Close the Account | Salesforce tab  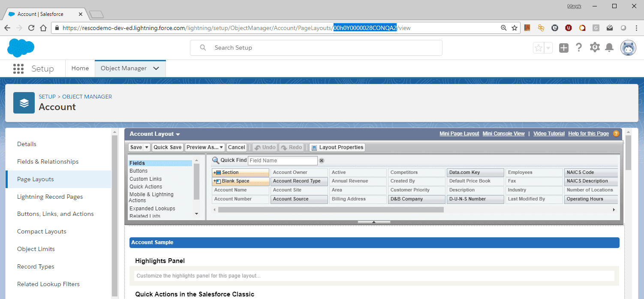[81, 14]
